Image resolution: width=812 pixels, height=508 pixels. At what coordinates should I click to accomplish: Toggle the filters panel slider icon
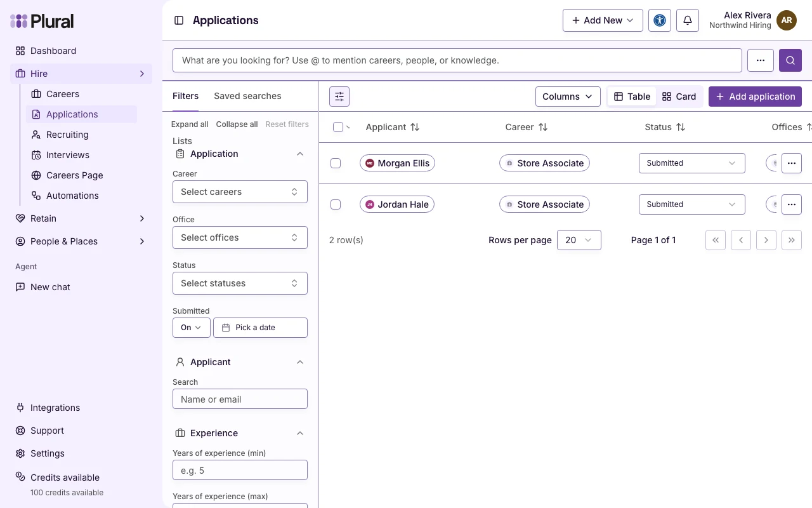tap(339, 97)
